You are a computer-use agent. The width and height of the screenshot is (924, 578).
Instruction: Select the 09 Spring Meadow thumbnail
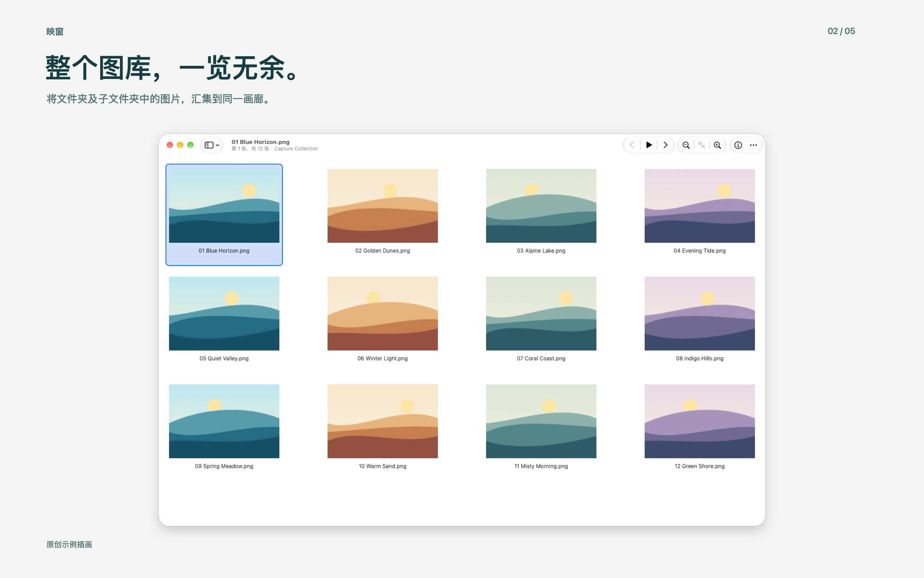224,421
